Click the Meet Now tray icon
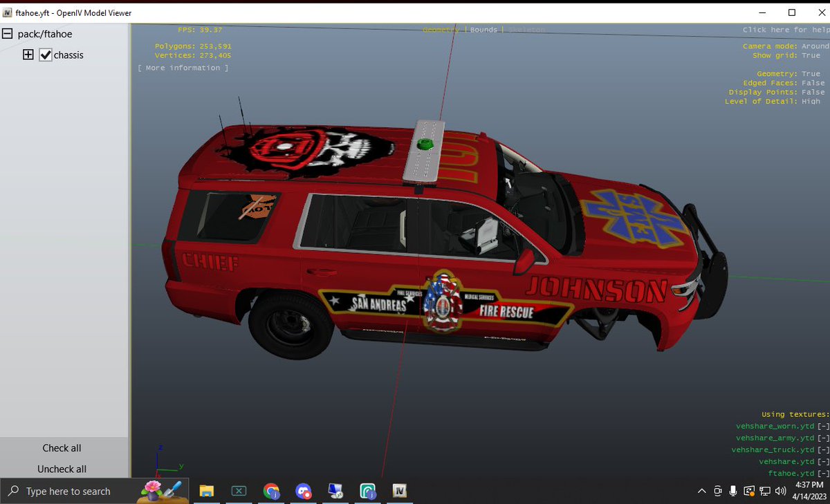The width and height of the screenshot is (830, 504). (718, 492)
